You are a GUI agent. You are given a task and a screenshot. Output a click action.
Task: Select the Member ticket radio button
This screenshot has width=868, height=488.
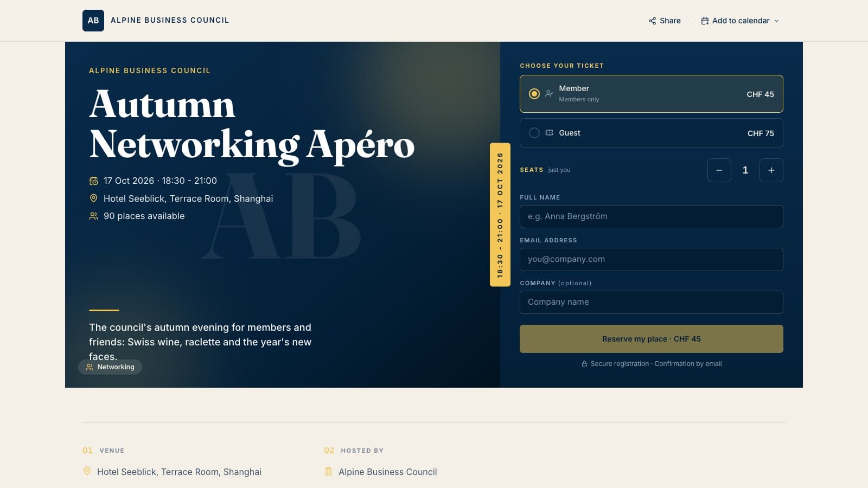[534, 94]
